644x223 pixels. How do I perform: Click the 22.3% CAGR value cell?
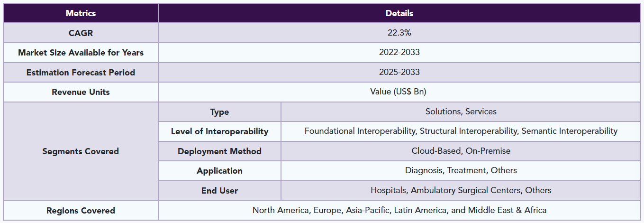pyautogui.click(x=399, y=33)
